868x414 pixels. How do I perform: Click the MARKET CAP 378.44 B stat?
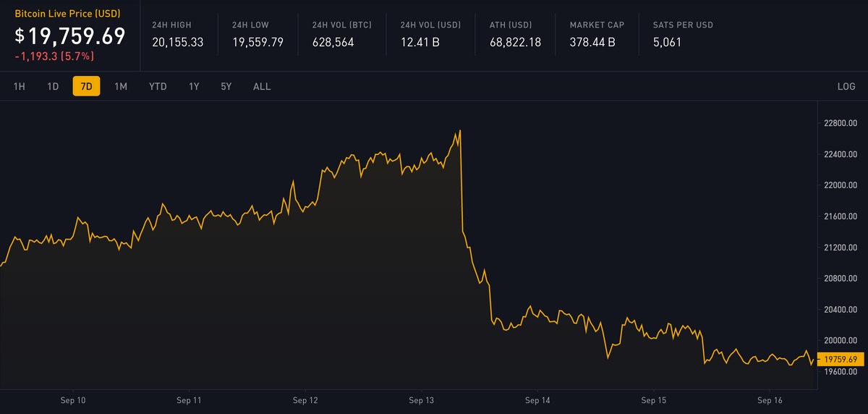tap(594, 42)
